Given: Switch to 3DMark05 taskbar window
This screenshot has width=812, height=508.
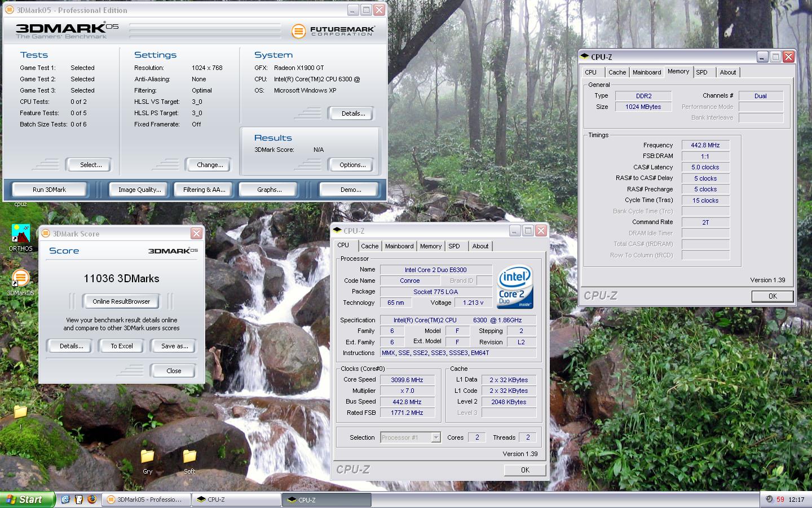Looking at the screenshot, I should point(145,500).
